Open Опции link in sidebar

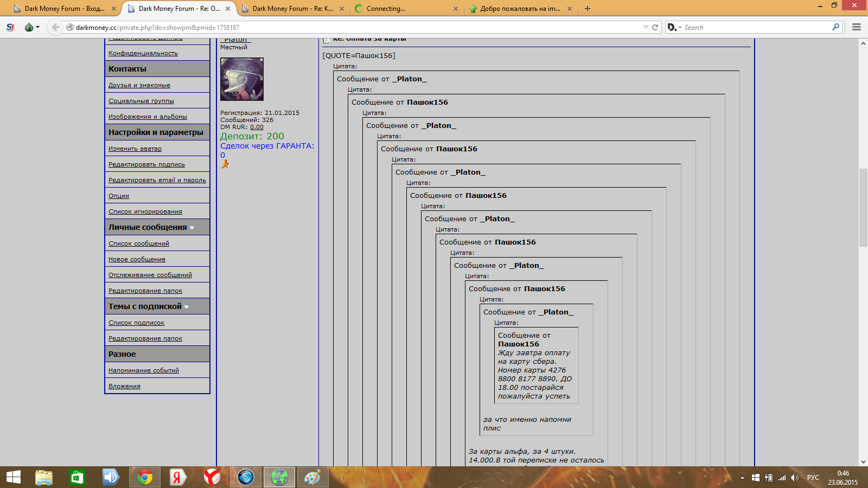coord(119,196)
